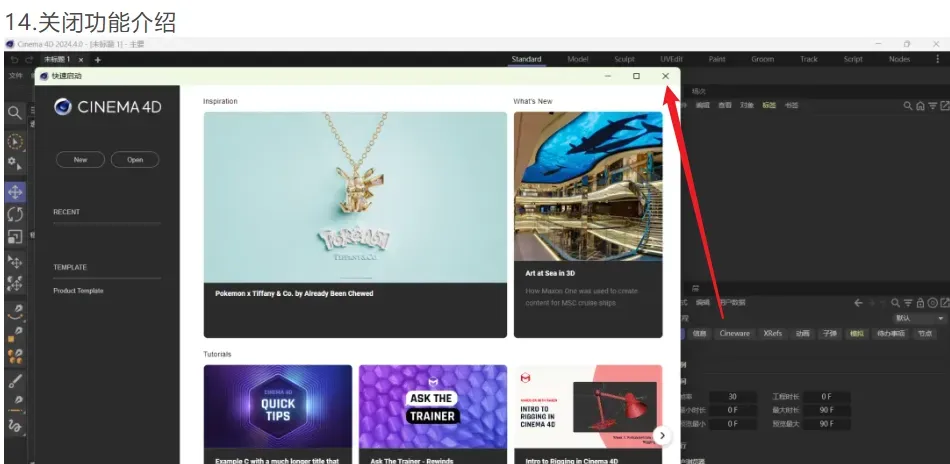The height and width of the screenshot is (464, 950).
Task: Open the 标签 menu in Object Manager
Action: tap(769, 105)
